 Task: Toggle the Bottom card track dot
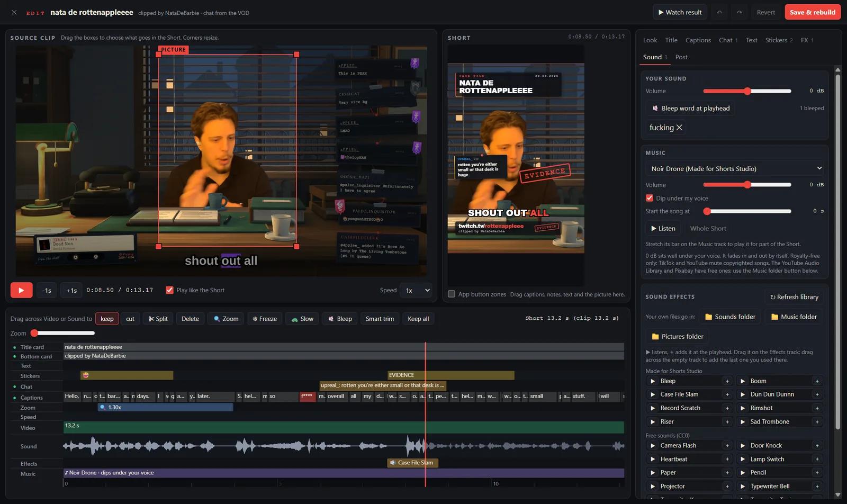point(14,357)
